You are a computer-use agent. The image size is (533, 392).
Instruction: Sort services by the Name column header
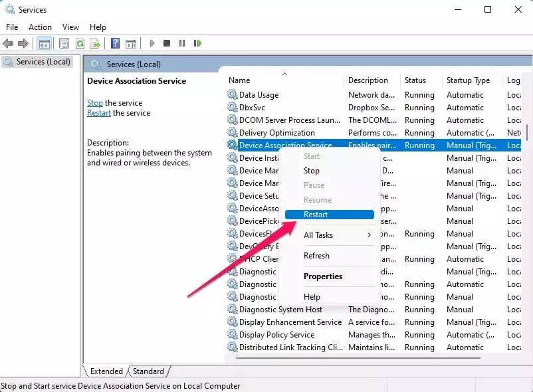[239, 80]
